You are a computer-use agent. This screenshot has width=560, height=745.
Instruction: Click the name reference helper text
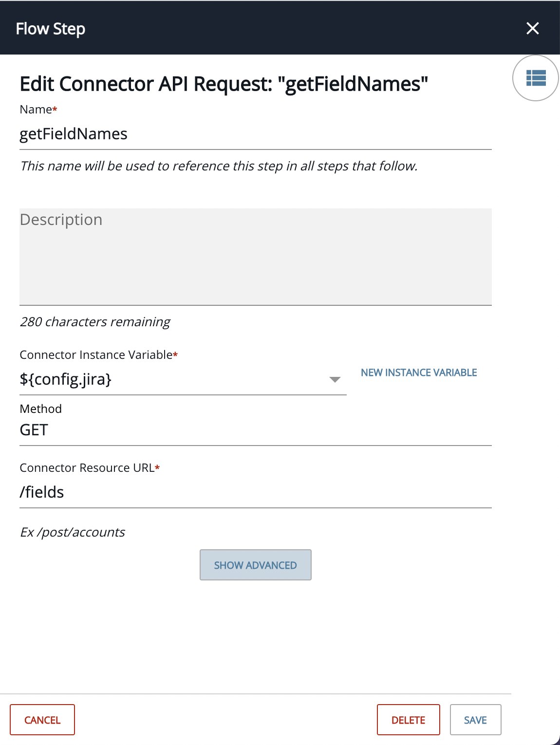click(x=219, y=166)
